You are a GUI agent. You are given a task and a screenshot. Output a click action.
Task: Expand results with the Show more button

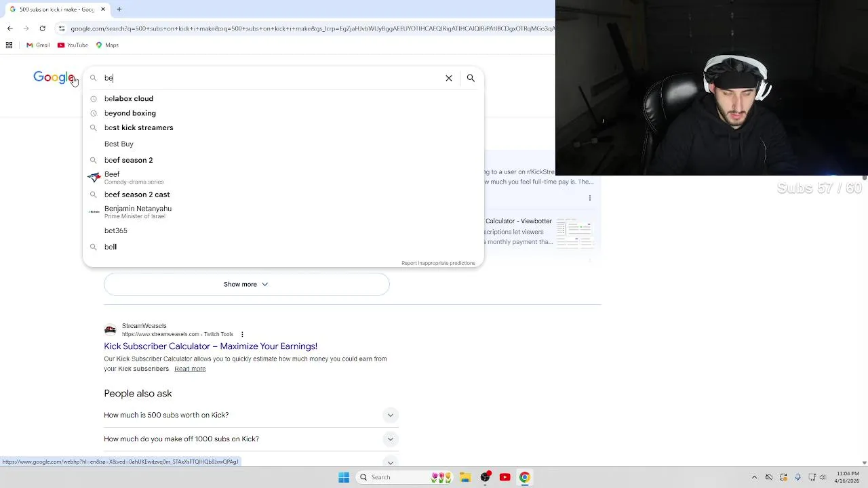click(x=247, y=284)
